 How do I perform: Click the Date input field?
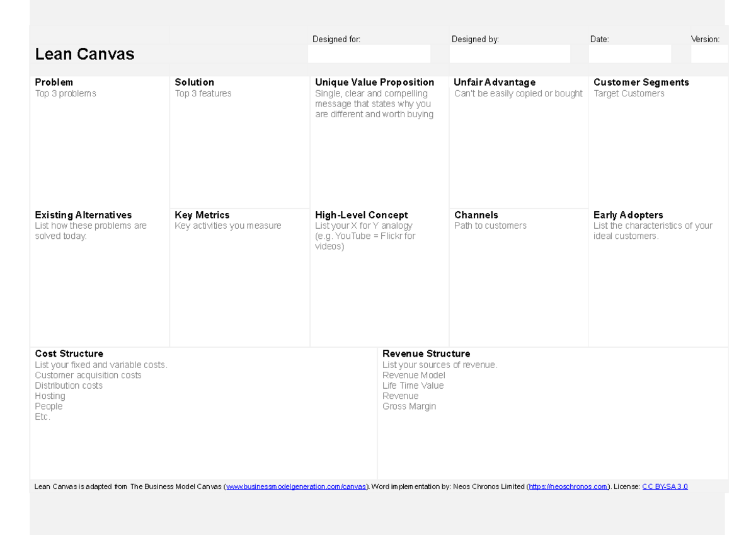click(629, 54)
